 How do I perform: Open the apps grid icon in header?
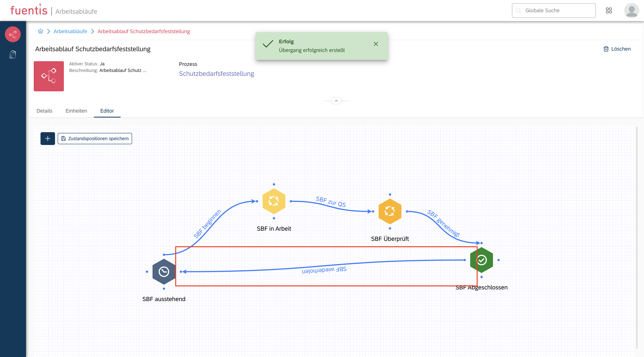point(609,11)
